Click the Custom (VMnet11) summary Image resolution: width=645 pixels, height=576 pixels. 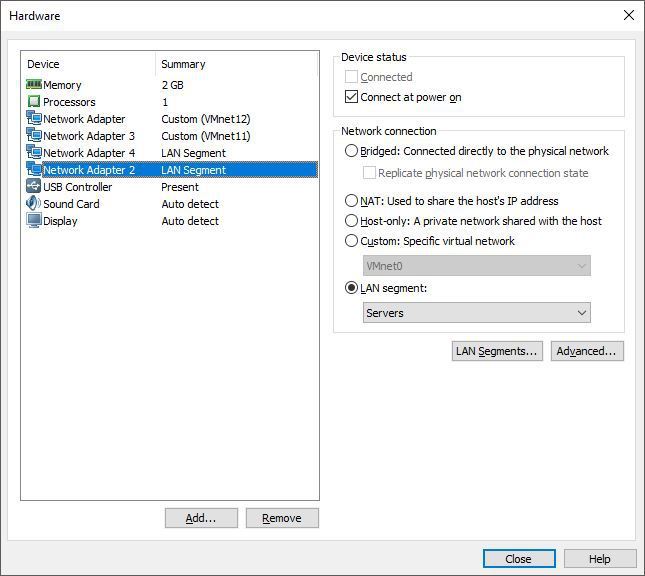point(206,136)
